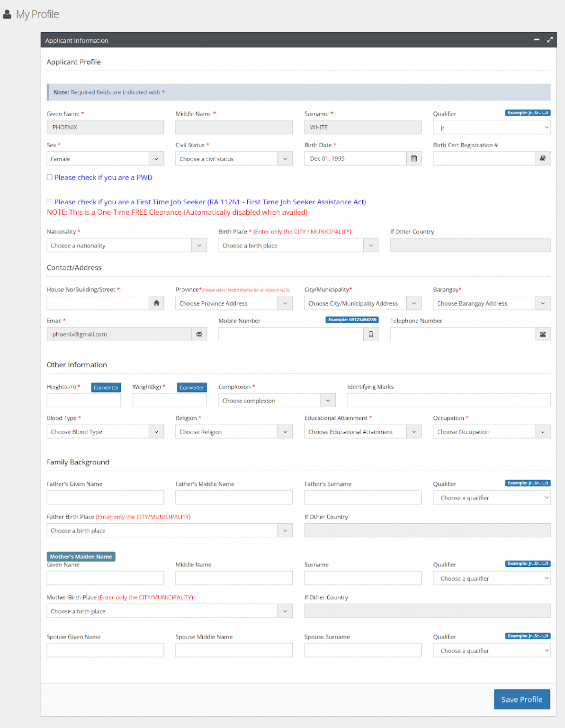Expand the Applicant Information panel to fullscreen
Image resolution: width=565 pixels, height=728 pixels.
(x=550, y=40)
